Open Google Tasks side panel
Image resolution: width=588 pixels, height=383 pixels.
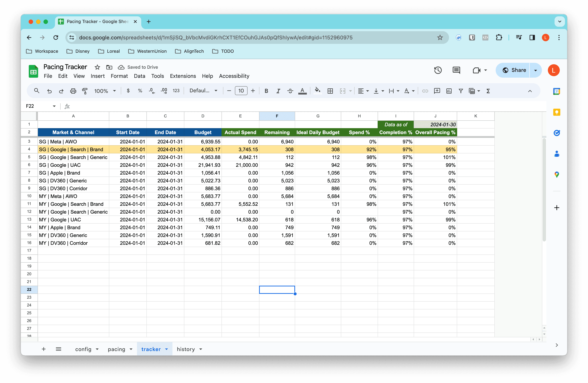click(x=556, y=133)
